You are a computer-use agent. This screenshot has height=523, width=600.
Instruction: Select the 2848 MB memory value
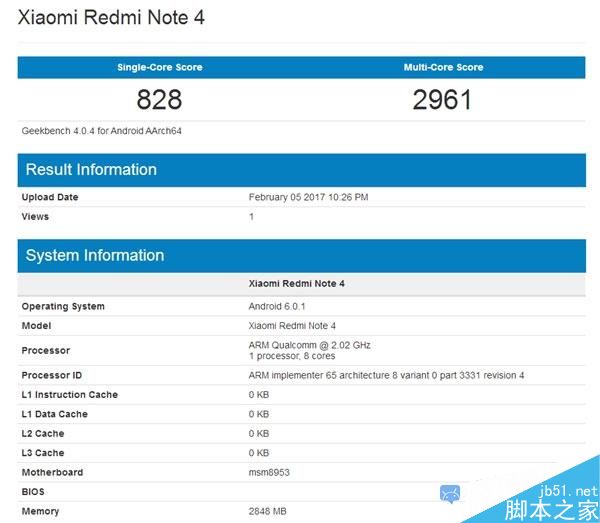267,511
